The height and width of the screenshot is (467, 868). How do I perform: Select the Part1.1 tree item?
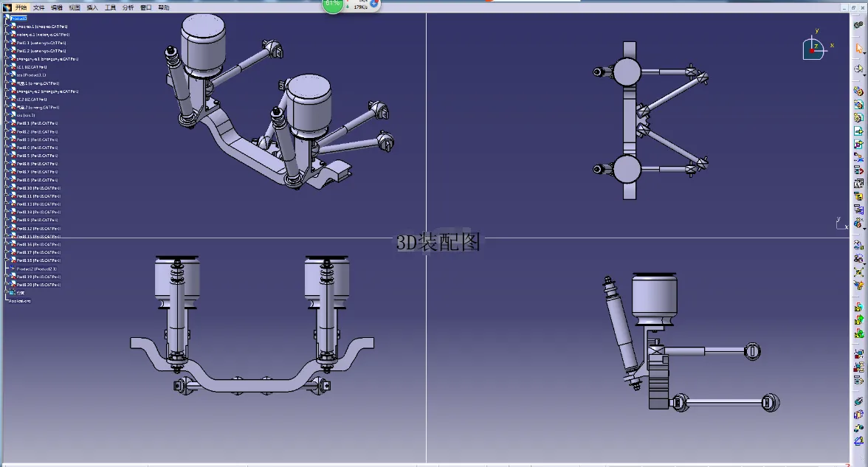click(x=41, y=43)
